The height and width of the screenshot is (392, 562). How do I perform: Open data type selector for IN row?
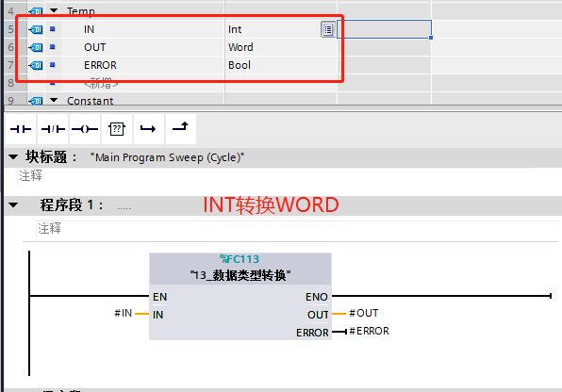point(327,29)
